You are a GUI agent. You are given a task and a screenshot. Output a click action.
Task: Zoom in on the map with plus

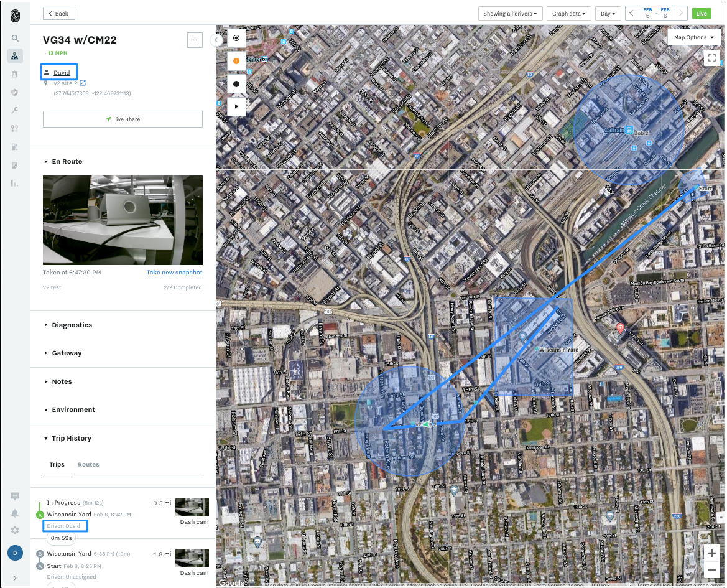[x=712, y=553]
